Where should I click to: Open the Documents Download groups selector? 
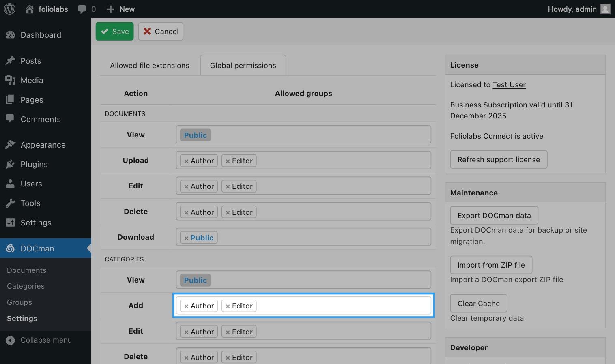coord(303,237)
